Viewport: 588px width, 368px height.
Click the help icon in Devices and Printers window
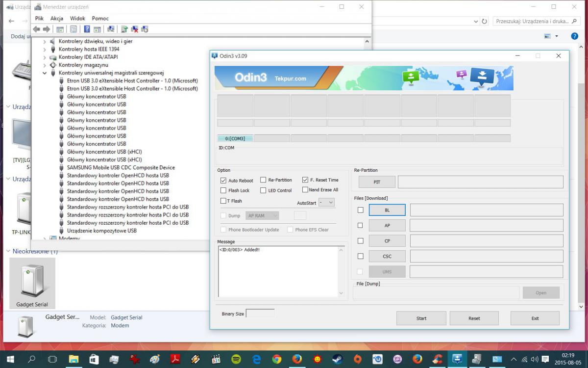point(575,36)
